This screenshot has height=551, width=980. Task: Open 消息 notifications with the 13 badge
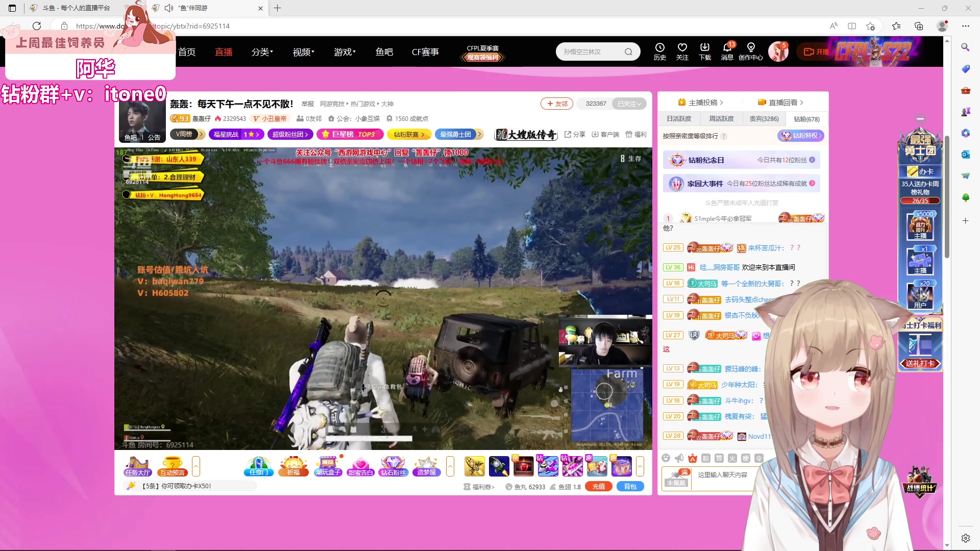click(x=727, y=52)
